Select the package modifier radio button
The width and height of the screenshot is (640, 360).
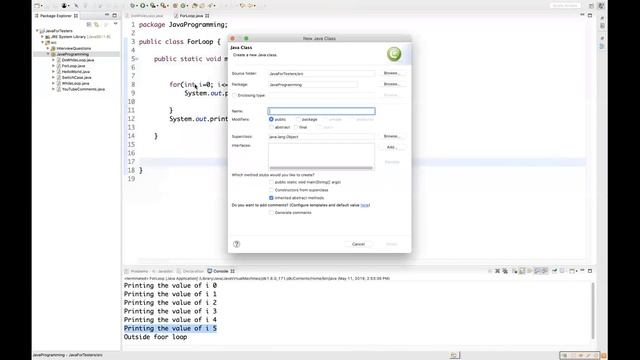298,119
